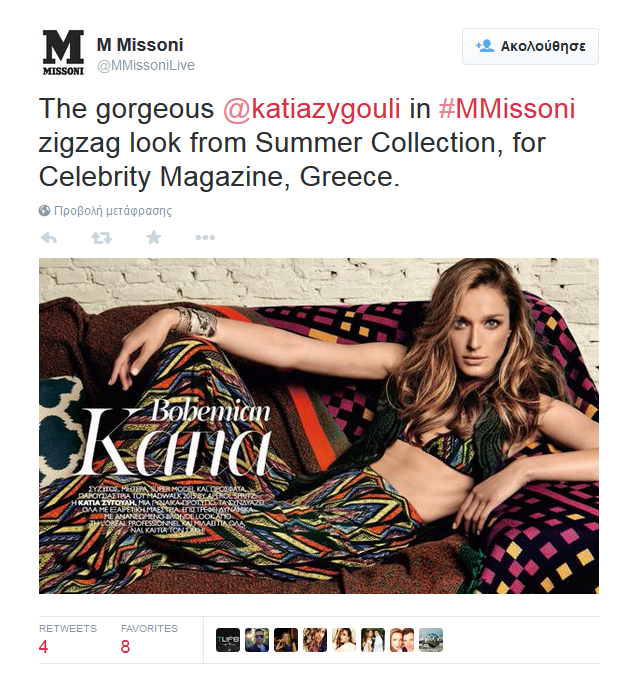Image resolution: width=638 pixels, height=678 pixels.
Task: Open the last avatar in the user row
Action: tap(431, 640)
